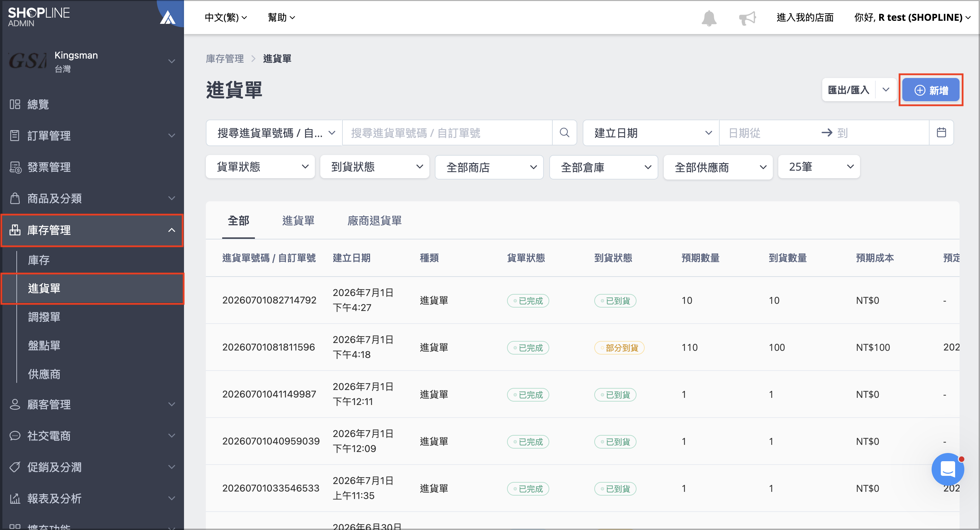Open the 貨單狀態 filter dropdown
980x530 pixels.
260,167
